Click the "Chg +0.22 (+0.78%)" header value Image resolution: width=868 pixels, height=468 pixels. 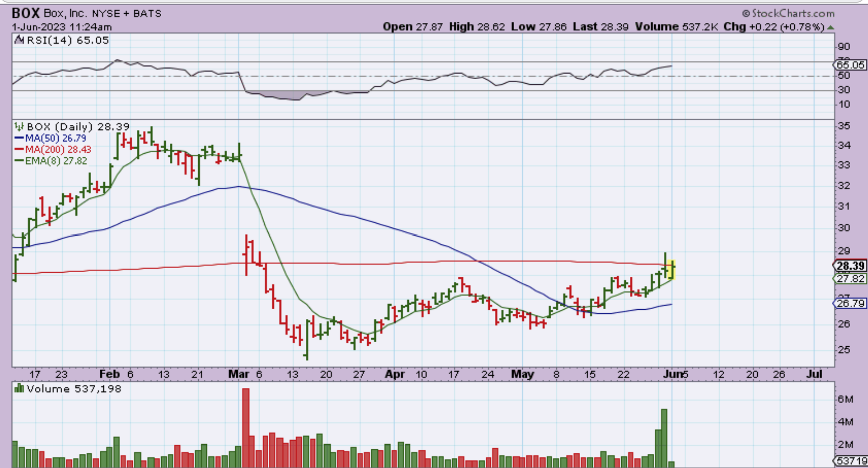click(x=774, y=27)
